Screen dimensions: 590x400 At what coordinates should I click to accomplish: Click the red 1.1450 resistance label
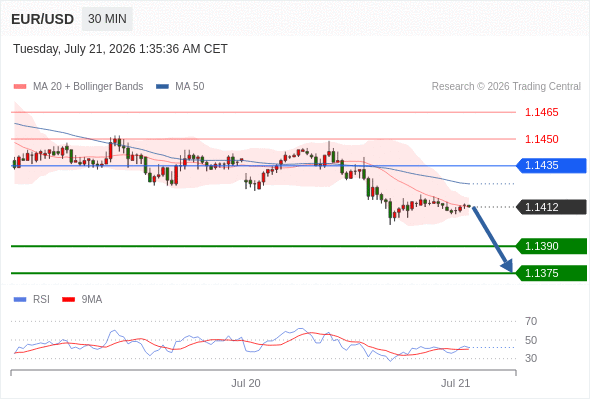541,139
